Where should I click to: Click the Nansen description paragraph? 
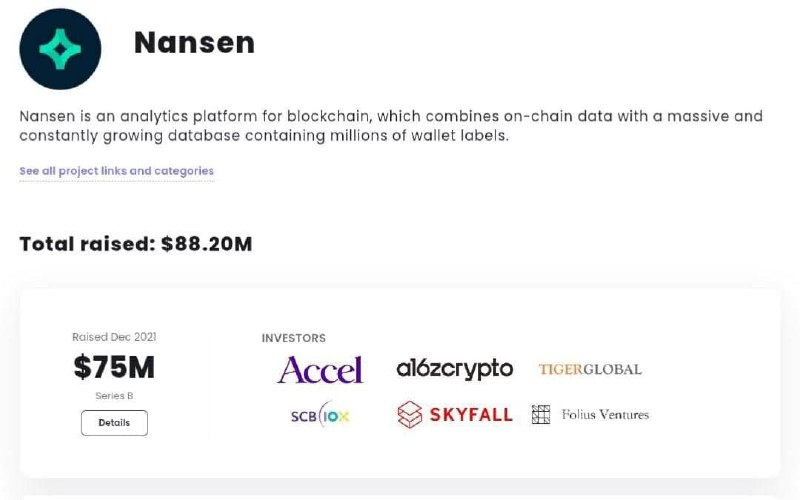coord(391,126)
